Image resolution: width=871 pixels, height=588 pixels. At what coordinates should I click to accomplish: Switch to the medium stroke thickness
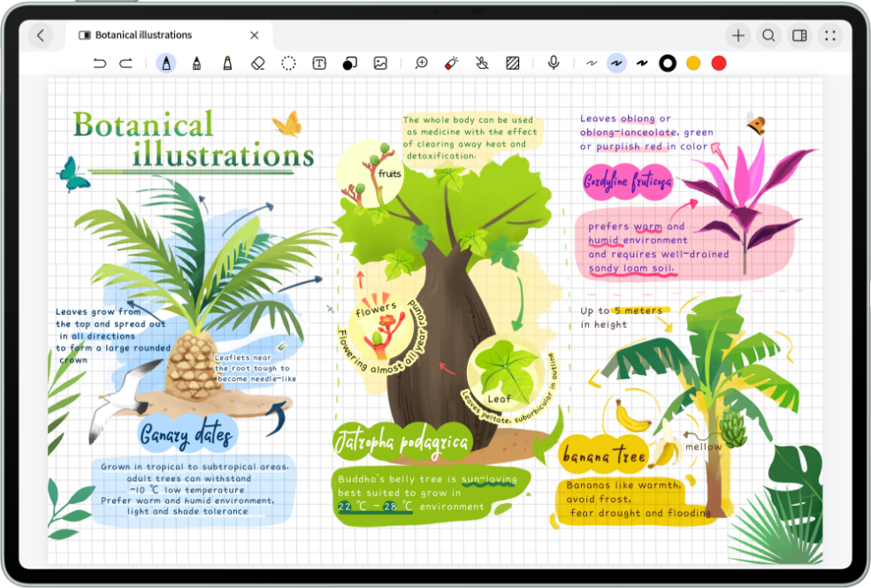click(616, 63)
